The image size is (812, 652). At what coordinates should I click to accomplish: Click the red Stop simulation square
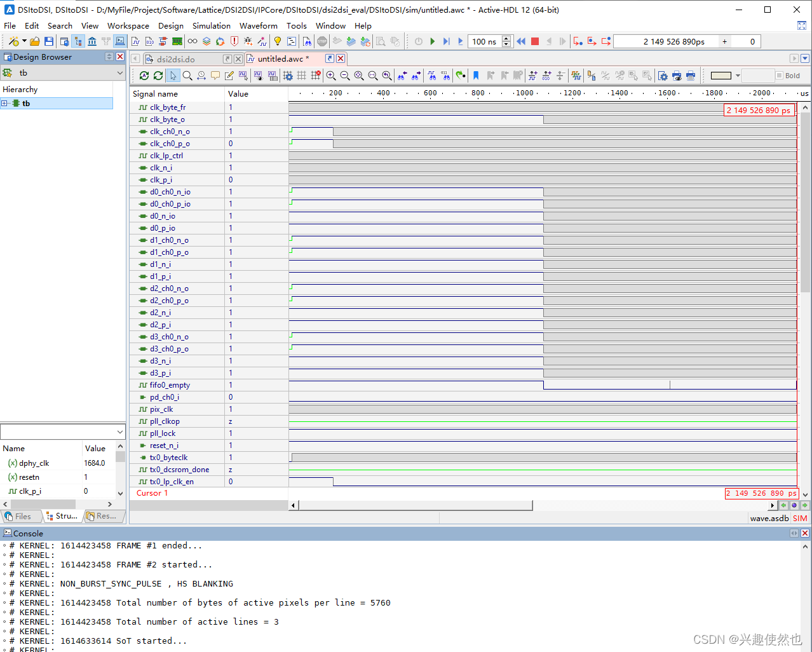[535, 41]
